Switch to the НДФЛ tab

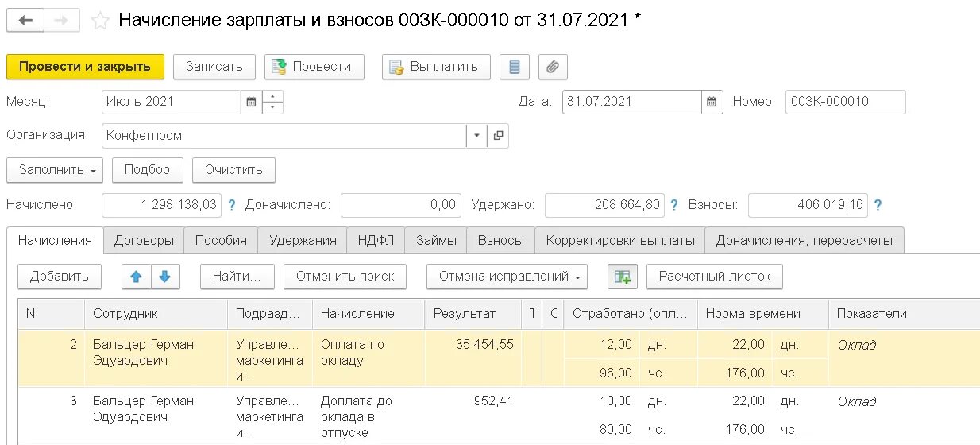click(376, 240)
